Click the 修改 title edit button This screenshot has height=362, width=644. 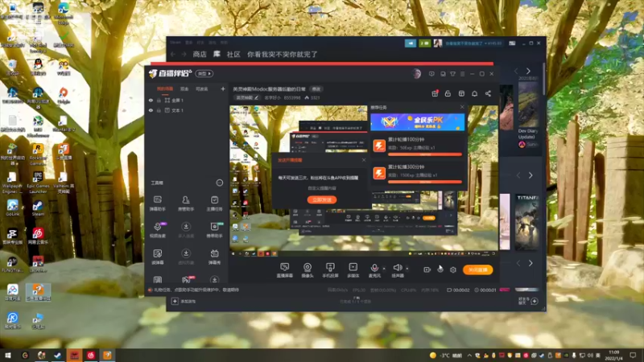coord(316,88)
